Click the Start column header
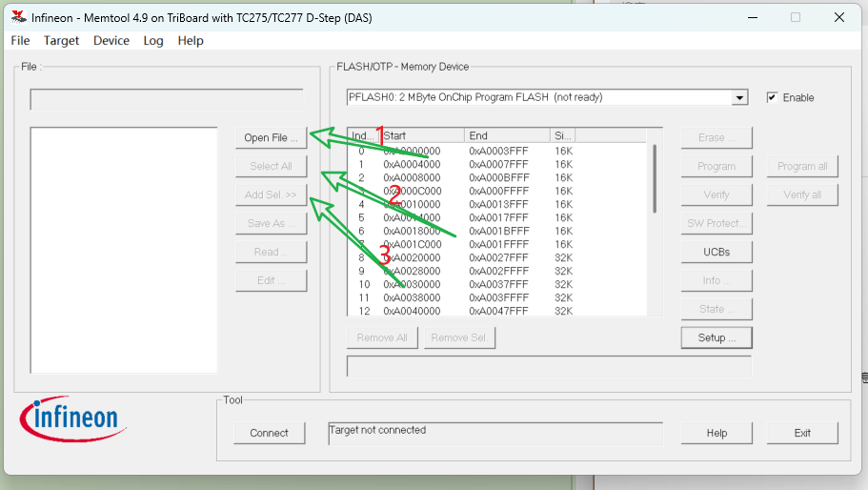This screenshot has height=490, width=868. 422,135
